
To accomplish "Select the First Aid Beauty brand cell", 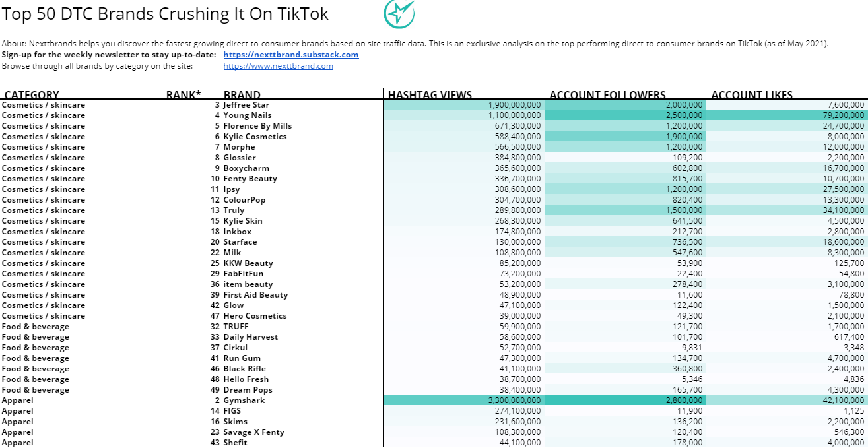I will pos(255,295).
